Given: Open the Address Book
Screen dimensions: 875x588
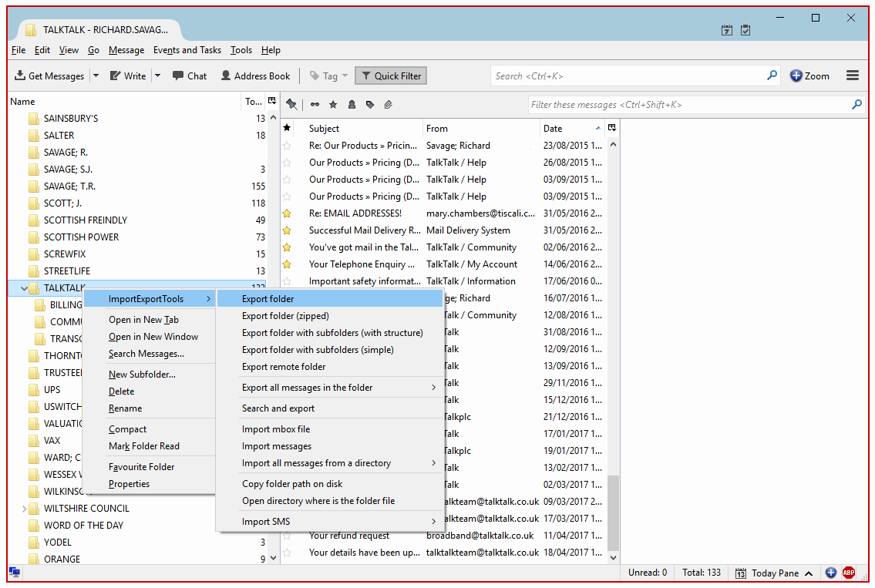Looking at the screenshot, I should point(256,76).
